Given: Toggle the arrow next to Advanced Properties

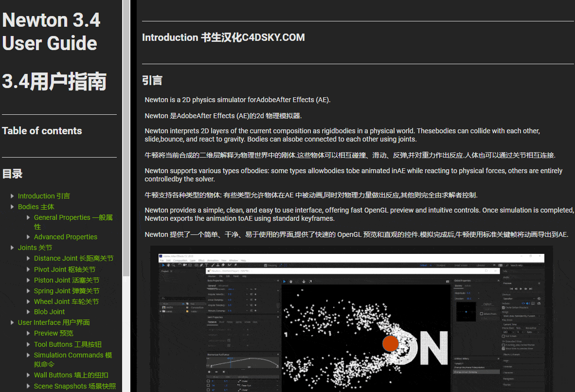Looking at the screenshot, I should coord(28,237).
